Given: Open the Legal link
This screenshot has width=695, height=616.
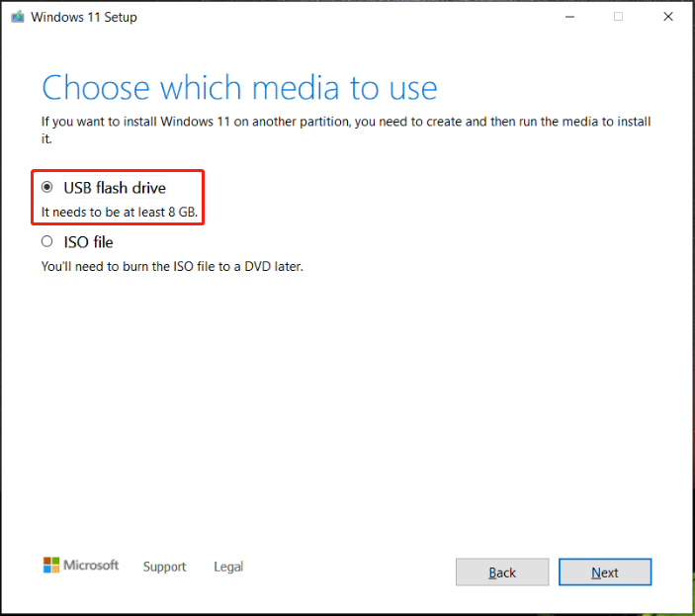Looking at the screenshot, I should point(228,567).
